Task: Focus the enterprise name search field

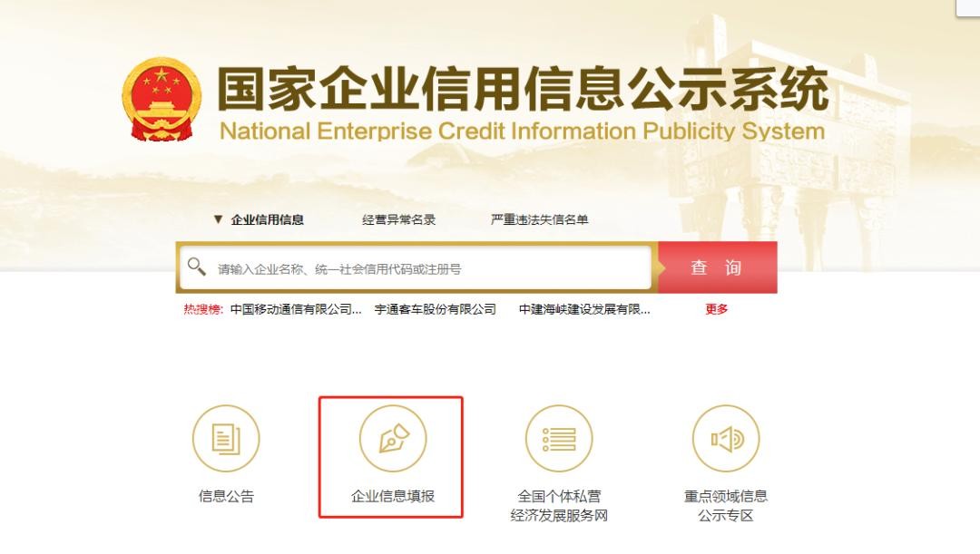Action: pos(416,268)
